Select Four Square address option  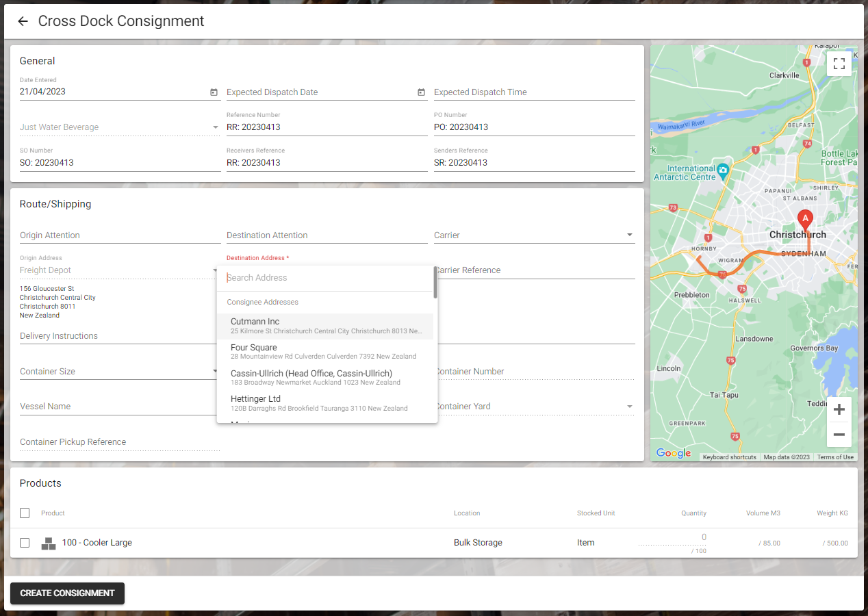(x=325, y=352)
